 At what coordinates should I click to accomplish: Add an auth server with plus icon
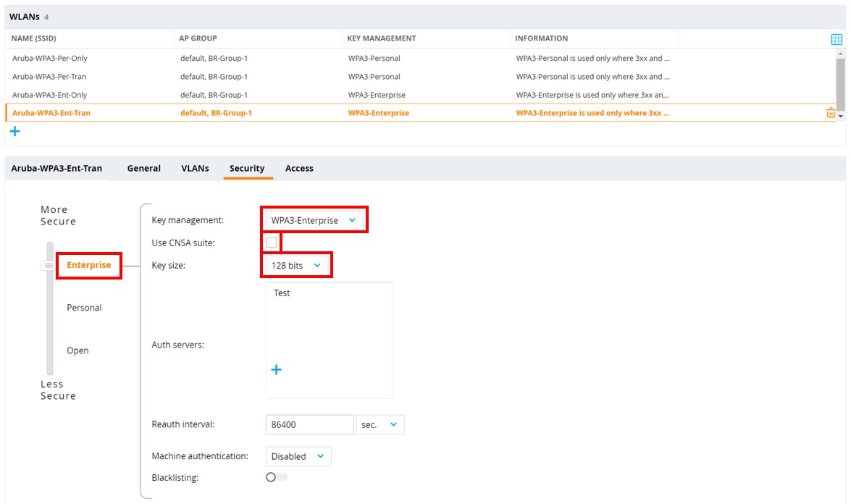pyautogui.click(x=276, y=370)
